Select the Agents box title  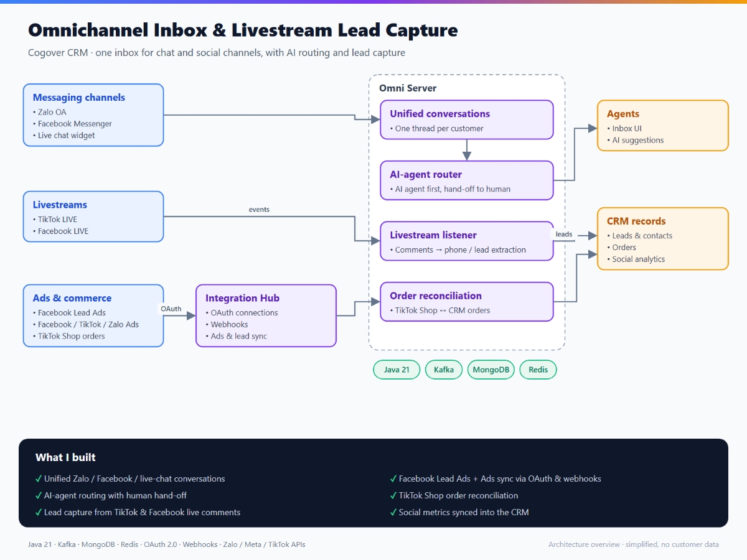click(x=623, y=114)
